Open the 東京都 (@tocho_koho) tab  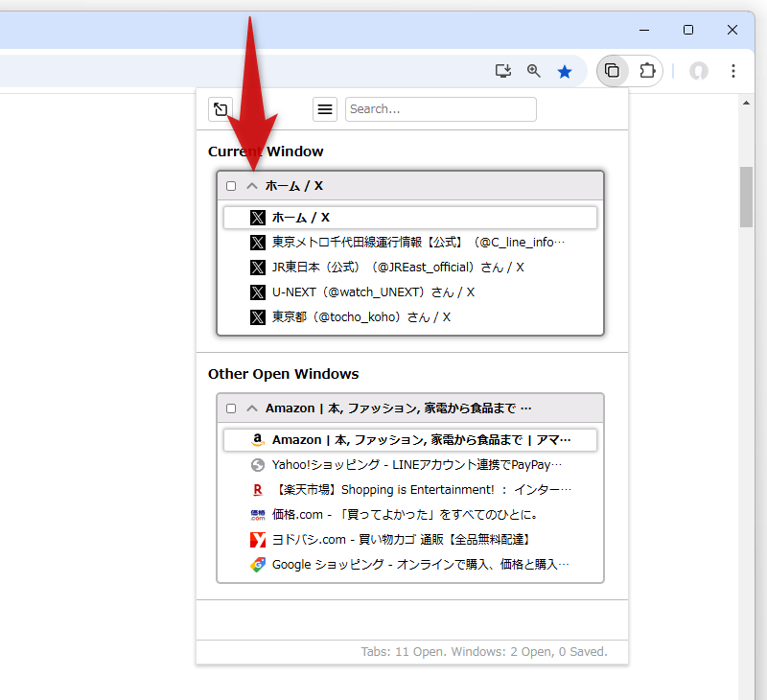click(410, 317)
